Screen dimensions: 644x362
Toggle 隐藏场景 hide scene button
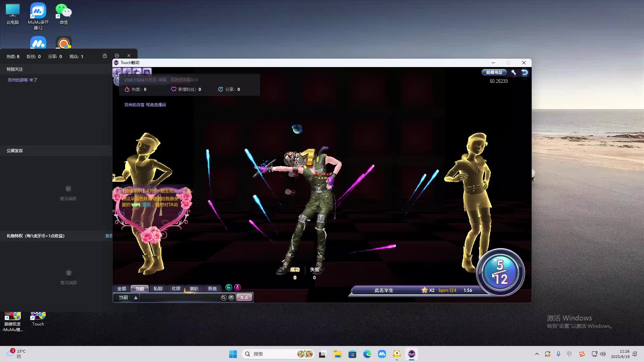click(x=494, y=72)
